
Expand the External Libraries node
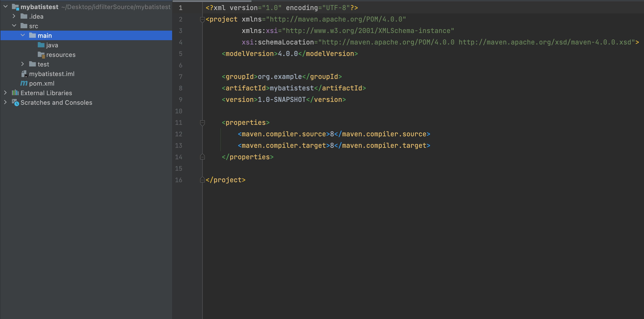(x=5, y=93)
